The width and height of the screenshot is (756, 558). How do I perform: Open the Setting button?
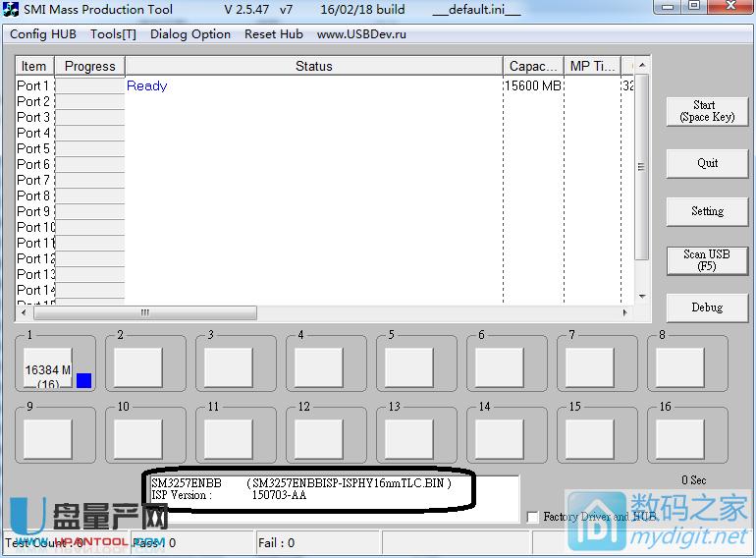707,211
